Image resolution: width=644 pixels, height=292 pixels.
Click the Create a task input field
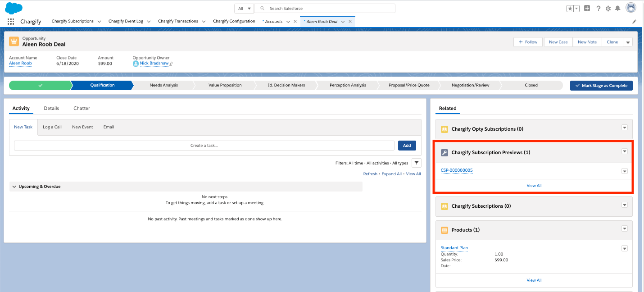coord(204,146)
